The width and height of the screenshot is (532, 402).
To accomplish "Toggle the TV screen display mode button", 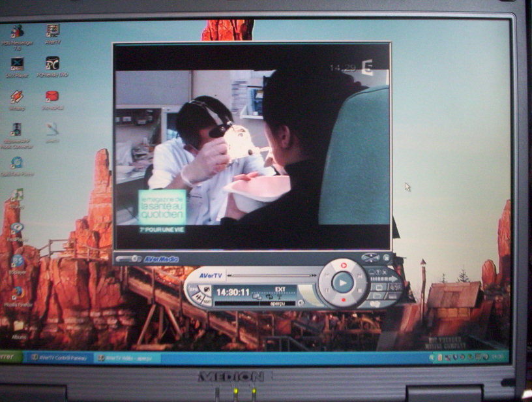I will pyautogui.click(x=379, y=288).
